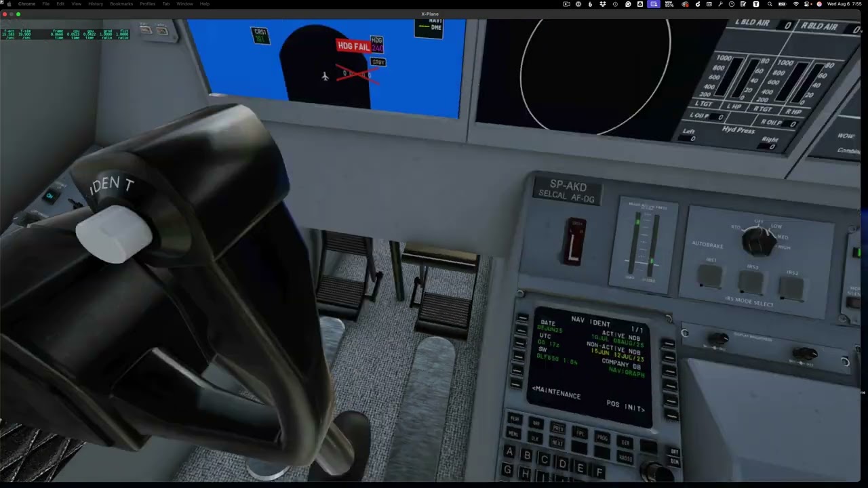Screen dimensions: 868x488
Task: Tap the letter G key on the CDU
Action: (507, 470)
